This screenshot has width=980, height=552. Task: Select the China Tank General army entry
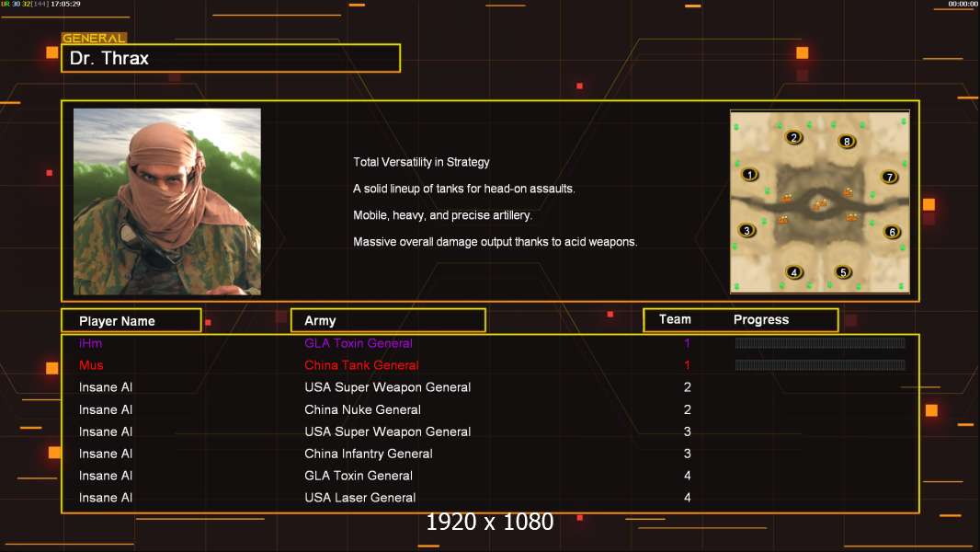(361, 365)
